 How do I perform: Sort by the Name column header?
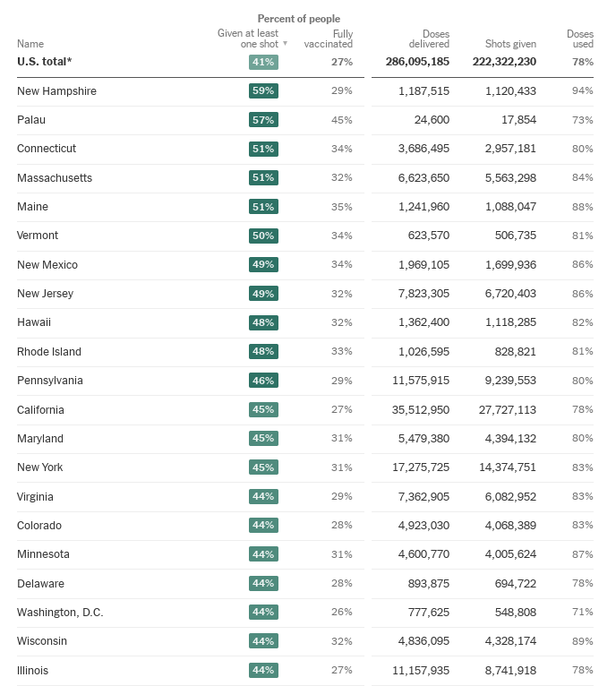pyautogui.click(x=30, y=43)
